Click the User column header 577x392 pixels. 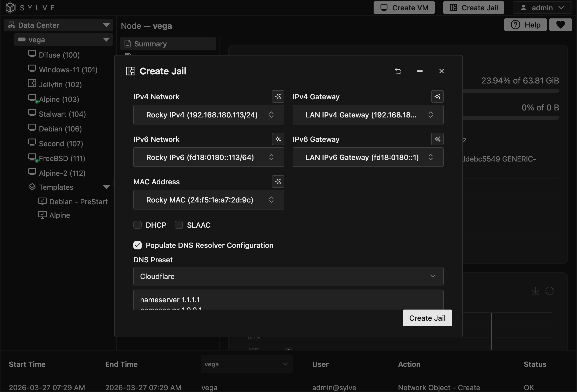(320, 364)
